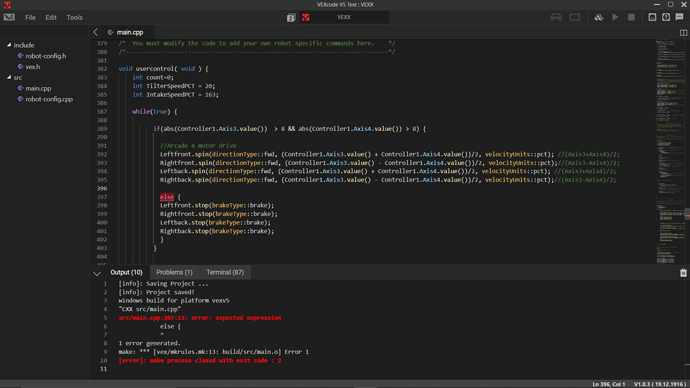Viewport: 690px width, 388px height.
Task: Switch to the Terminal (87) tab
Action: point(225,272)
